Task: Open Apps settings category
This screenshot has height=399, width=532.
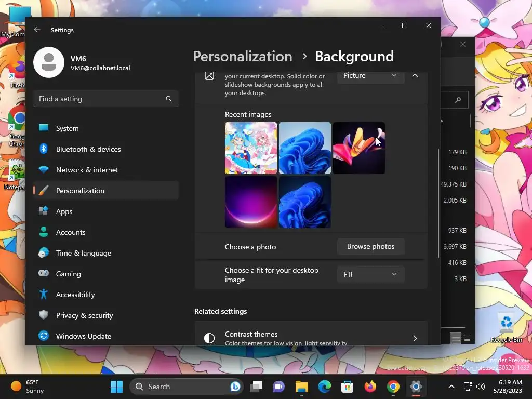Action: [x=106, y=212]
